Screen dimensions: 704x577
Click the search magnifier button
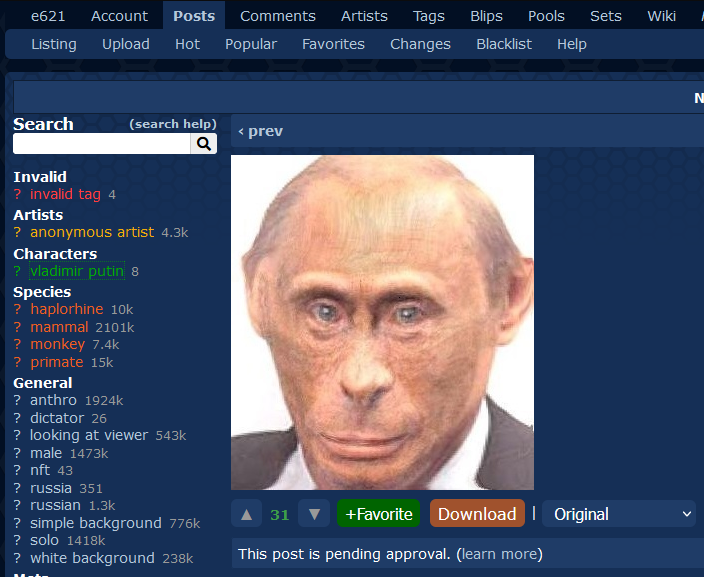pos(203,144)
